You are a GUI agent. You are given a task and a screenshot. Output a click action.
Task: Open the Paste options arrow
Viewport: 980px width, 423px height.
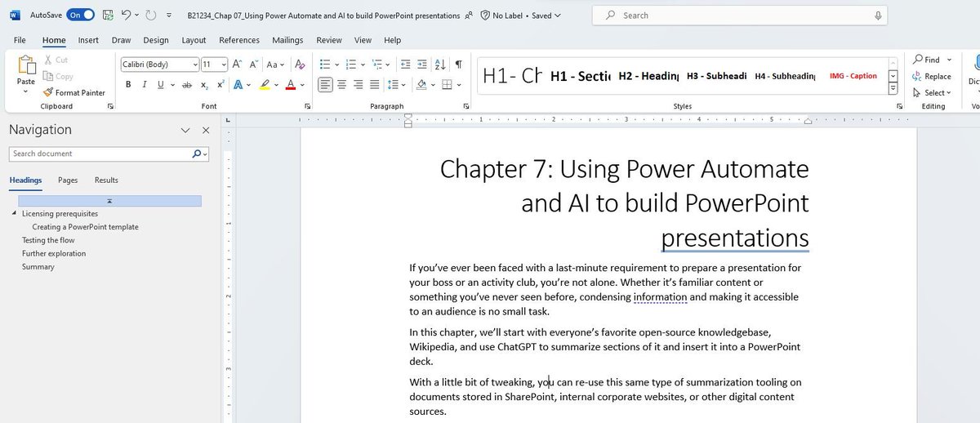click(x=26, y=91)
